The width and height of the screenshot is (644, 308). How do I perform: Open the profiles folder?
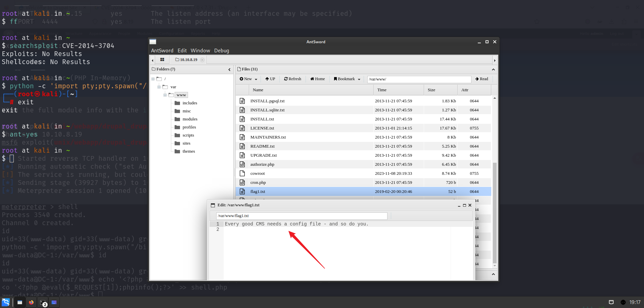point(189,127)
